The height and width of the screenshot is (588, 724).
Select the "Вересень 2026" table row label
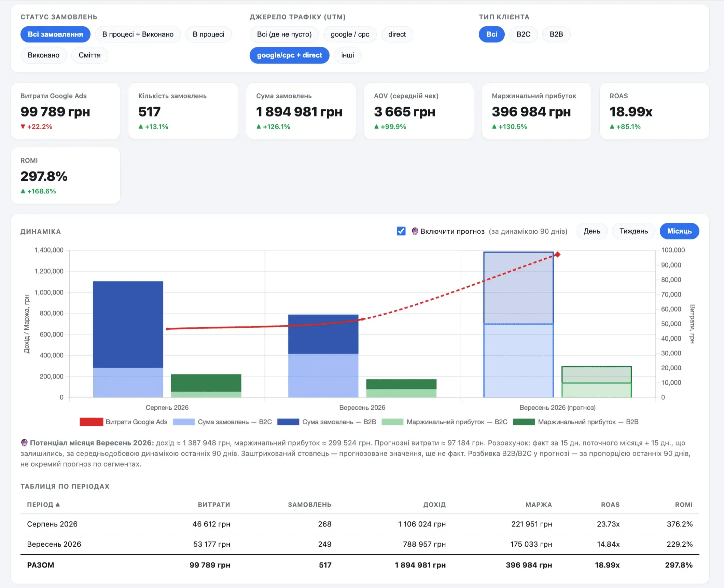[54, 544]
